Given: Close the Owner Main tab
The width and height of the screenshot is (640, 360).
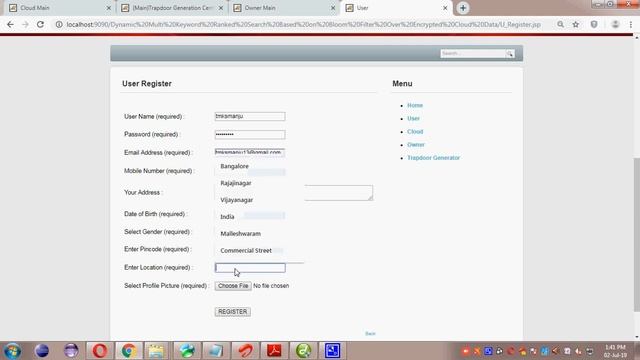Looking at the screenshot, I should 333,8.
